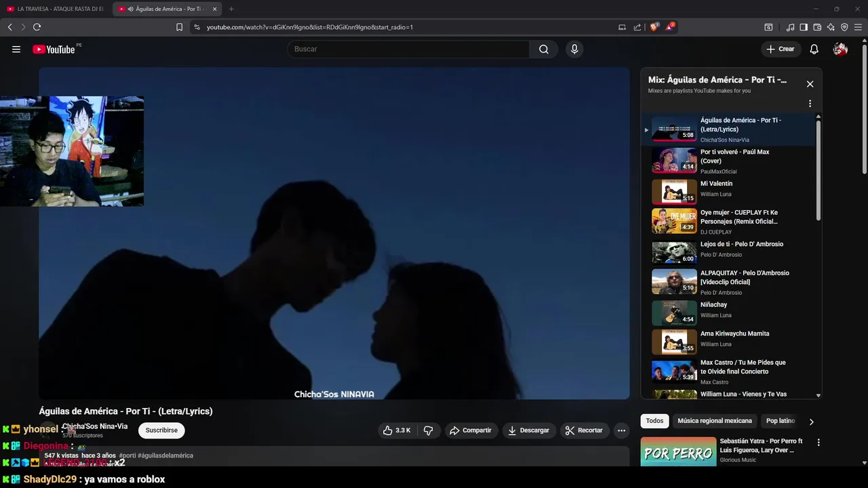The width and height of the screenshot is (868, 488).
Task: Select the Música regional mexicana chip
Action: [x=715, y=421]
